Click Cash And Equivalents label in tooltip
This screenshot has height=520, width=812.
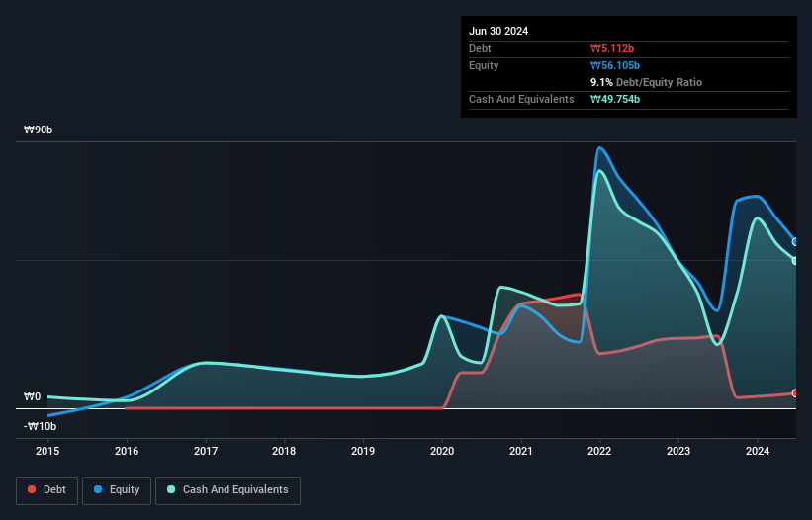(521, 99)
